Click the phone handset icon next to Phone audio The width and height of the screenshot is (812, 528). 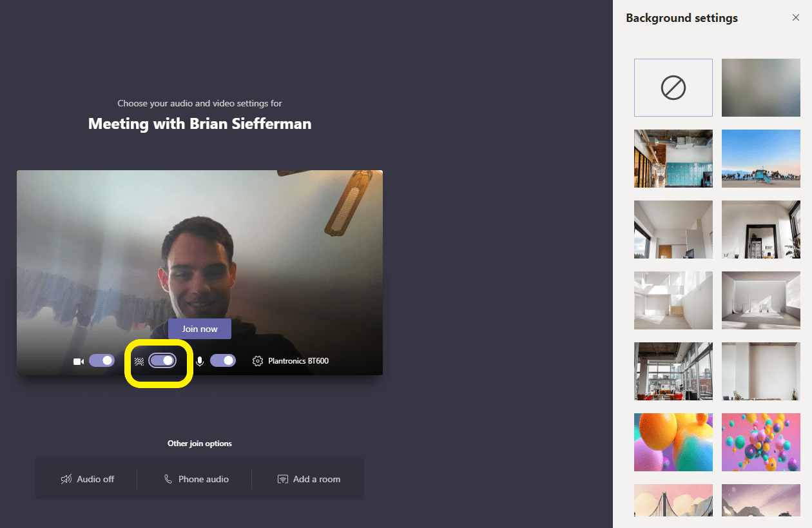point(168,479)
